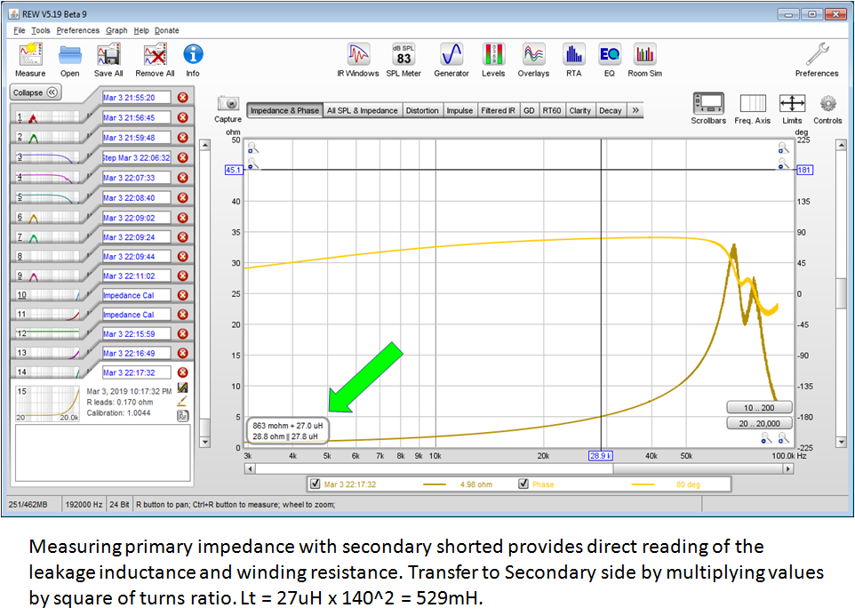Open the graph Limits dialog
Viewport: 855px width, 616px height.
[x=792, y=103]
